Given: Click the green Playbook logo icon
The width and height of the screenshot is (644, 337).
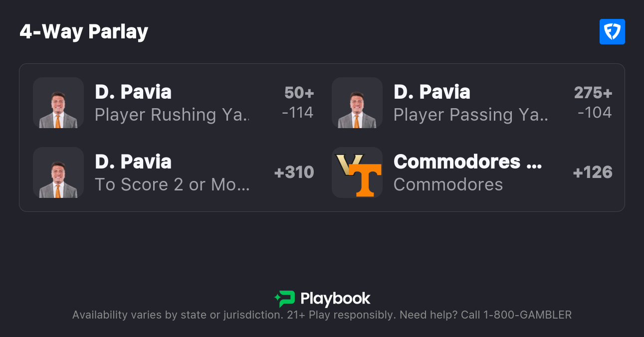Looking at the screenshot, I should point(285,299).
